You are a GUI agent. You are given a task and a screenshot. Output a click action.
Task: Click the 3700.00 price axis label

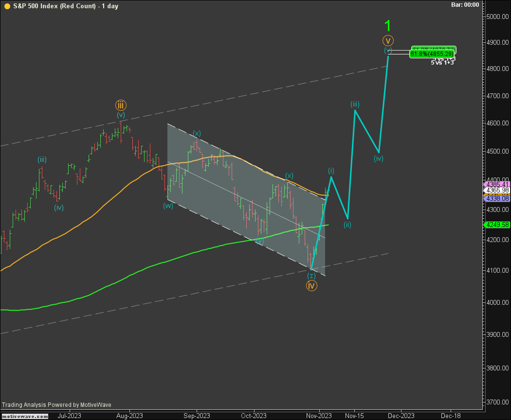[x=498, y=402]
